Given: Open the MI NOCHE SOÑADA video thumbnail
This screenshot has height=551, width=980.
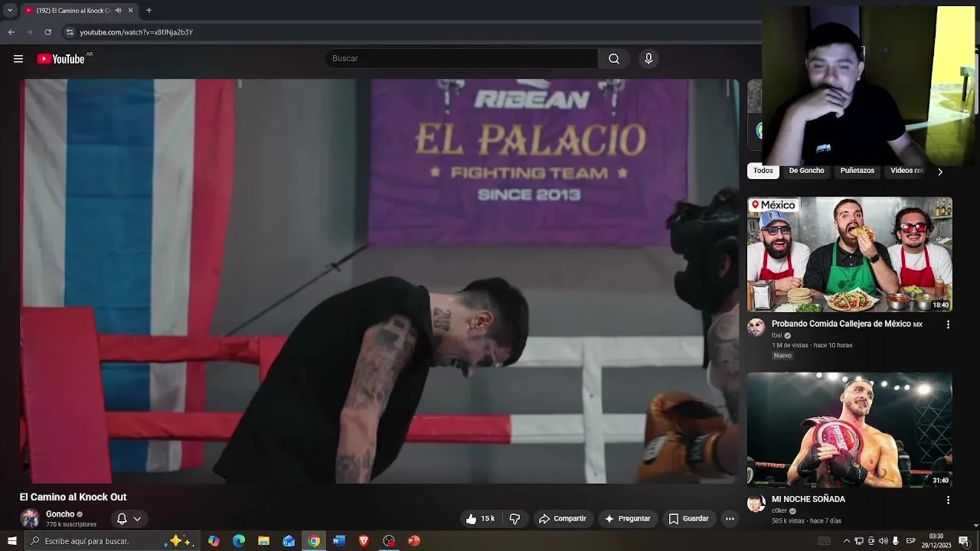Looking at the screenshot, I should 850,430.
